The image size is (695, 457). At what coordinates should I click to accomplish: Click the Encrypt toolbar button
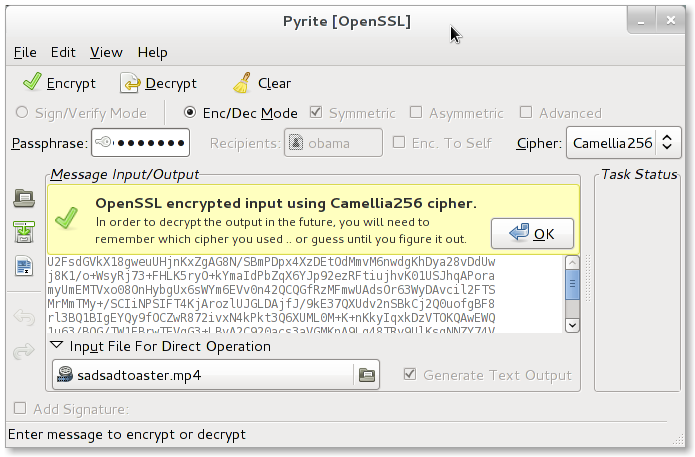59,83
